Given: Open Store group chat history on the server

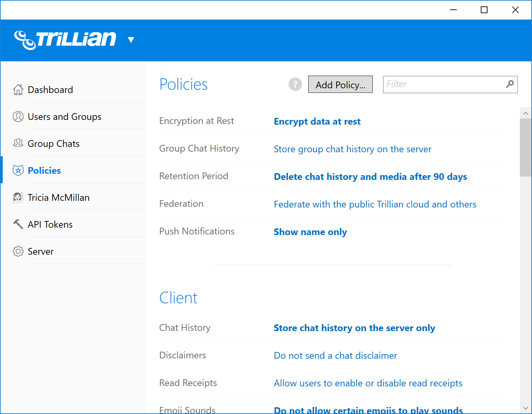Looking at the screenshot, I should click(353, 149).
